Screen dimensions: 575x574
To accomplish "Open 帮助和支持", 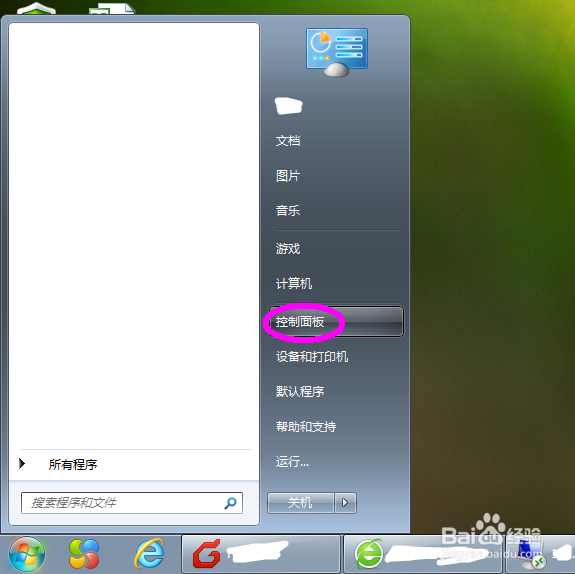I will point(306,426).
